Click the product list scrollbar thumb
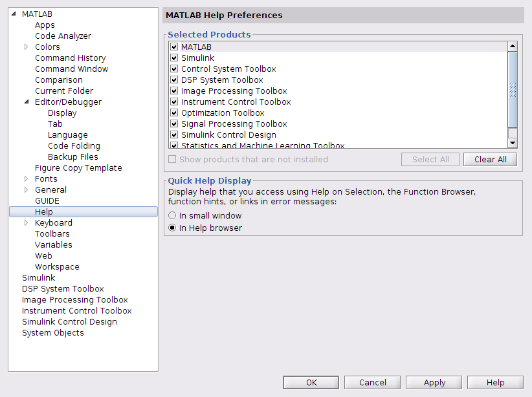532x397 pixels. point(513,90)
